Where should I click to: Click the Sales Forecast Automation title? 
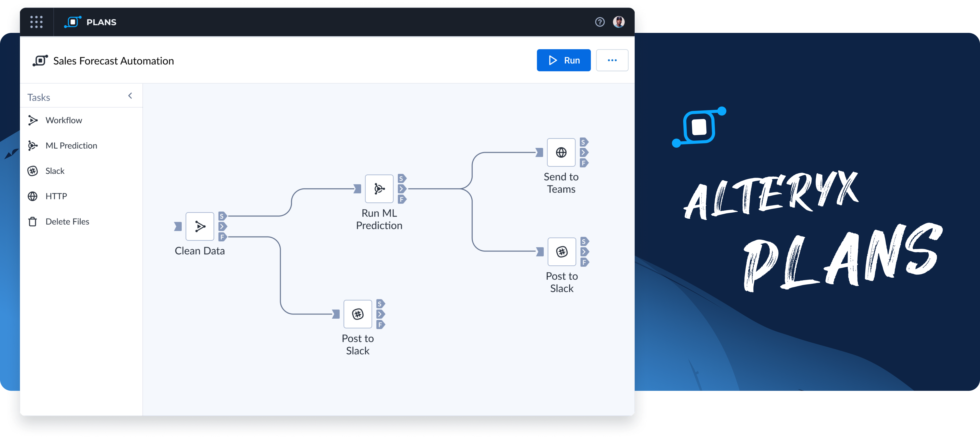[x=113, y=61]
